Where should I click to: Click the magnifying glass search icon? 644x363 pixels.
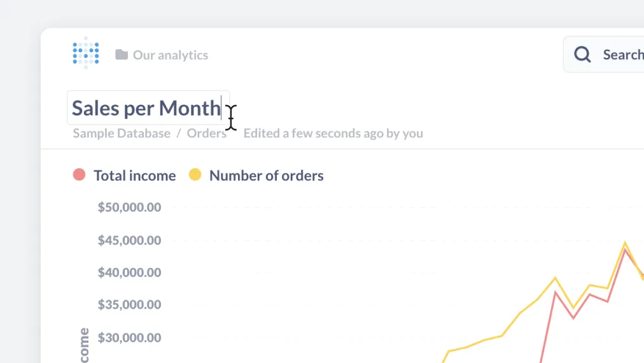[x=582, y=55]
